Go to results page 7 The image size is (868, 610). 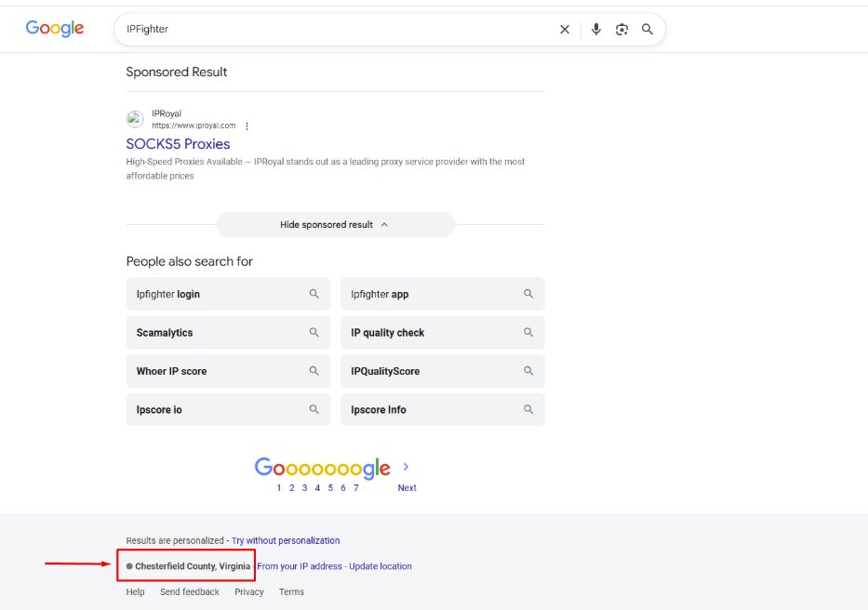356,487
